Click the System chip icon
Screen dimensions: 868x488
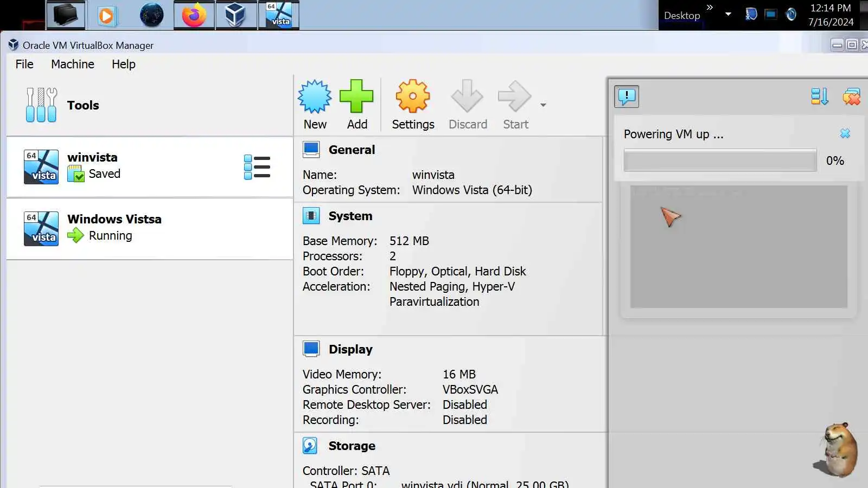tap(311, 216)
